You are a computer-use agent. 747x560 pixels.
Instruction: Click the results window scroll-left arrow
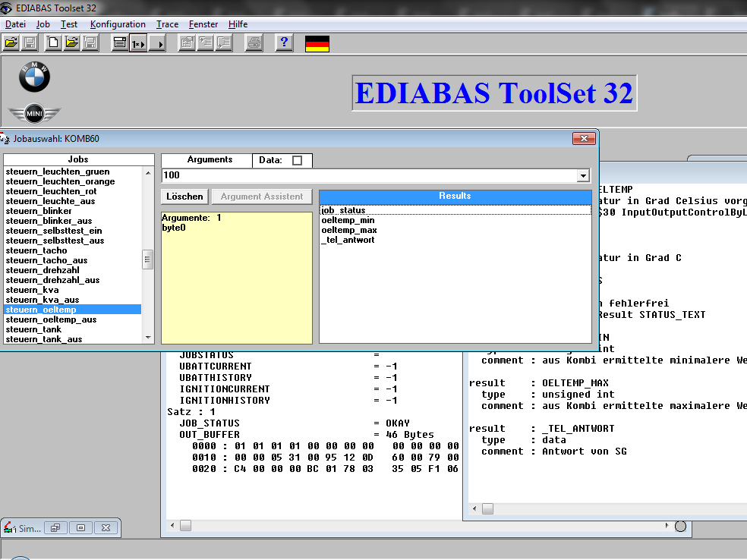coord(172,525)
